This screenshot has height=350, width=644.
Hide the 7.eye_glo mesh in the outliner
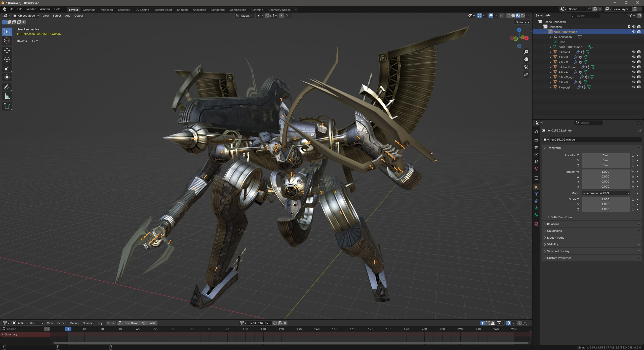[634, 87]
